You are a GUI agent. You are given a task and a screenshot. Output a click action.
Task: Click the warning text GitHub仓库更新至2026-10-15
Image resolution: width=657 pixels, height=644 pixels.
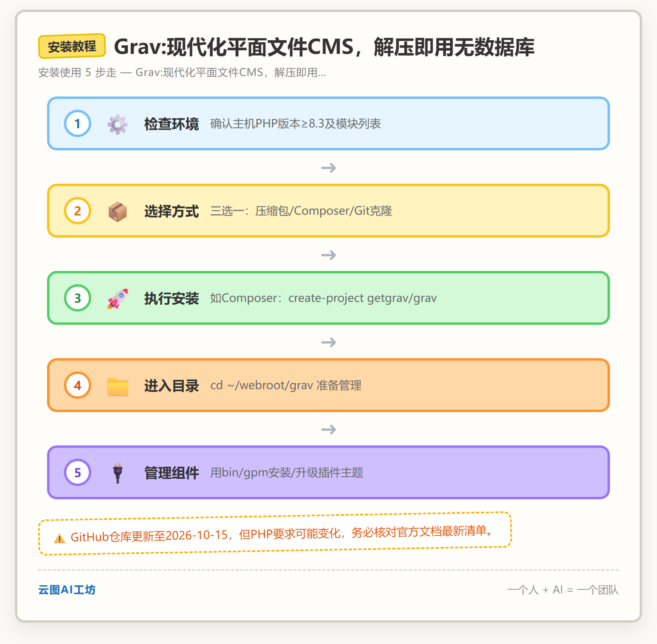(149, 536)
